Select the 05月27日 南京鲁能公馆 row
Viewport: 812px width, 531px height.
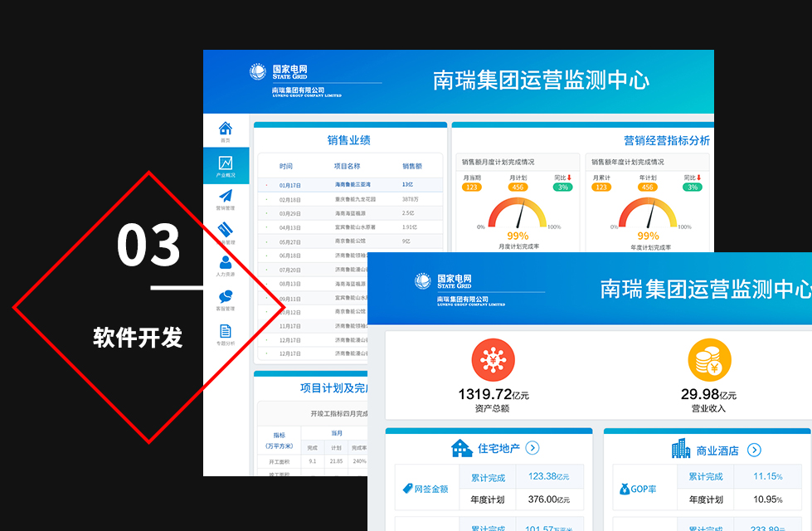(351, 241)
